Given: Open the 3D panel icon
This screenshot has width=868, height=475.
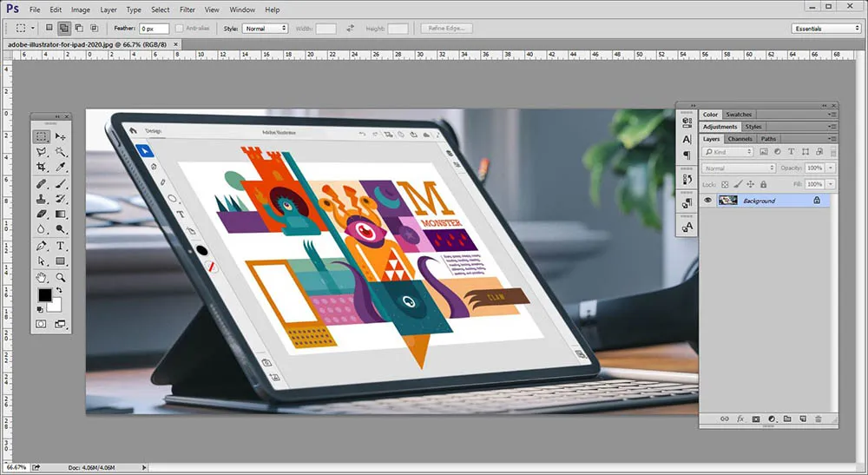Looking at the screenshot, I should [x=687, y=122].
